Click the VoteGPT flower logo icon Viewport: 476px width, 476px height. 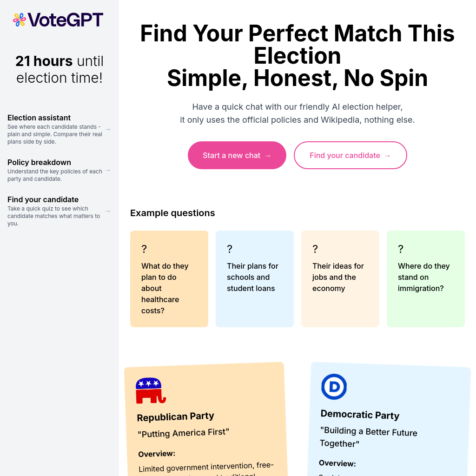click(x=20, y=20)
